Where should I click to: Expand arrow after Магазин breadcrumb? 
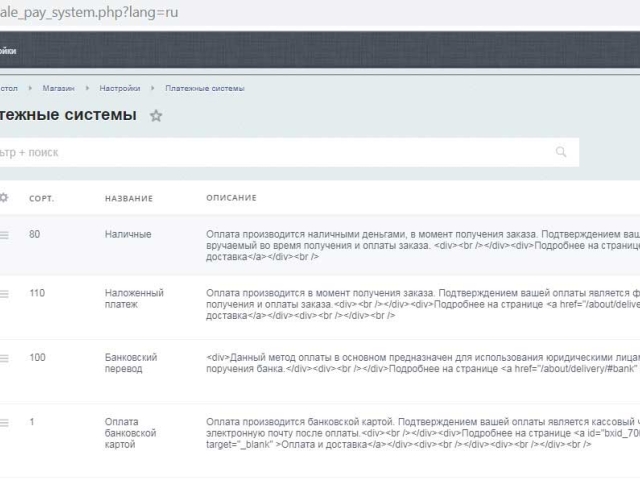point(88,88)
